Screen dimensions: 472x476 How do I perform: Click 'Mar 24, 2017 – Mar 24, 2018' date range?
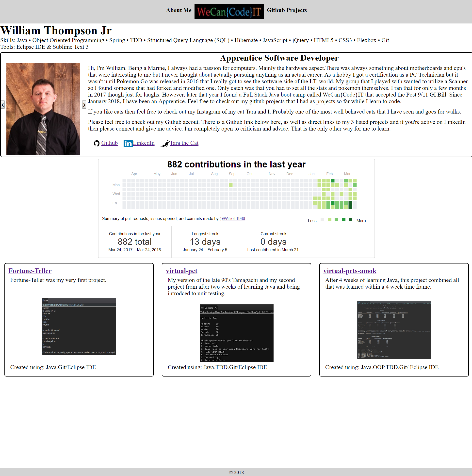pos(134,250)
